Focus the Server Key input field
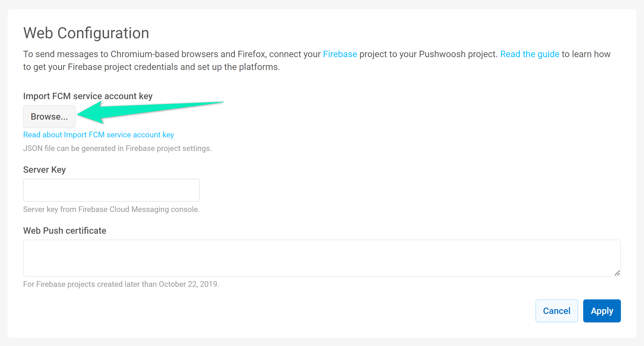Viewport: 644px width, 346px height. pyautogui.click(x=111, y=190)
